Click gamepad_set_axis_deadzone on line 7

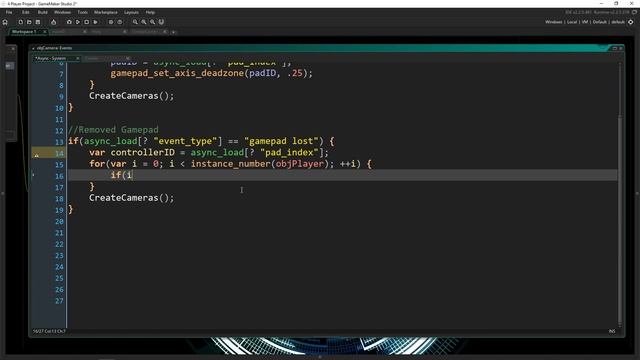[x=177, y=73]
